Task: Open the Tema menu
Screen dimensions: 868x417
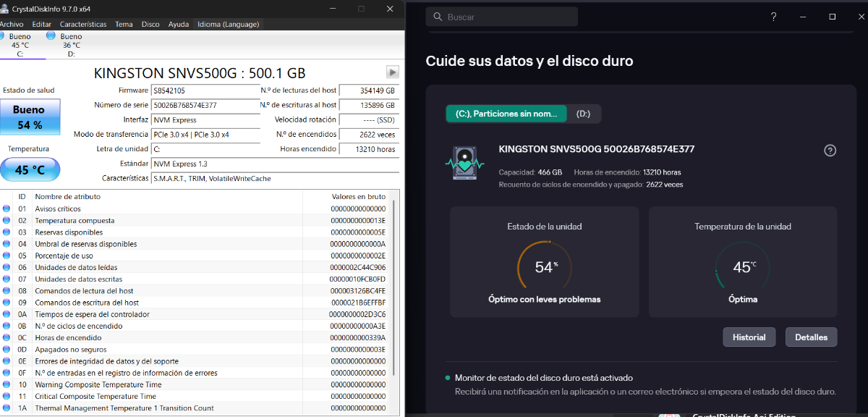Action: [x=124, y=24]
